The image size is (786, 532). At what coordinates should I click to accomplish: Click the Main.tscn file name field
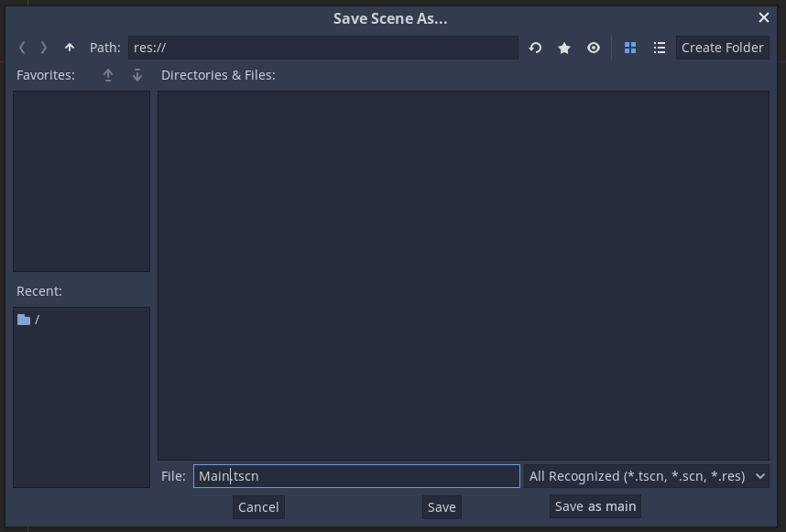pos(356,476)
